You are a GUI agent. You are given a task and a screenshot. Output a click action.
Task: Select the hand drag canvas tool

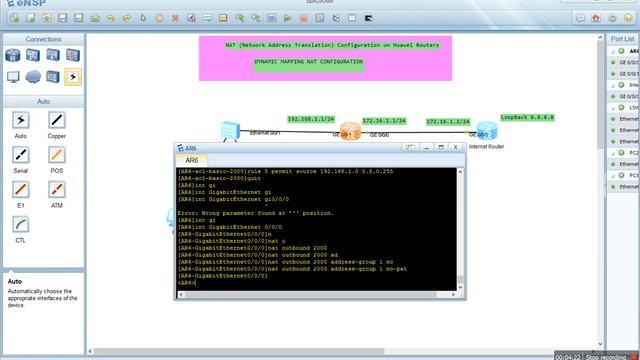[159, 18]
